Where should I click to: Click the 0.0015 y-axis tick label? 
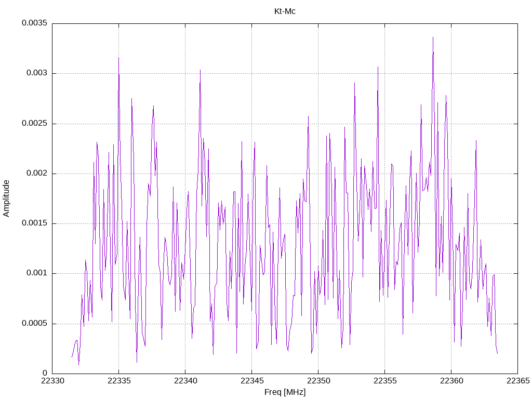(x=35, y=223)
